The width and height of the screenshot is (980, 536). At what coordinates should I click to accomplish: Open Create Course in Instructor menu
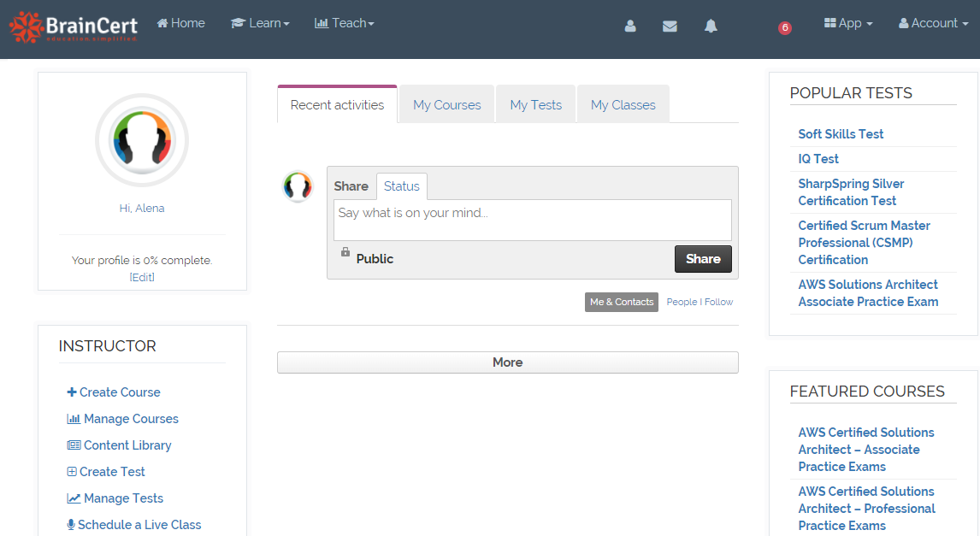(x=114, y=392)
